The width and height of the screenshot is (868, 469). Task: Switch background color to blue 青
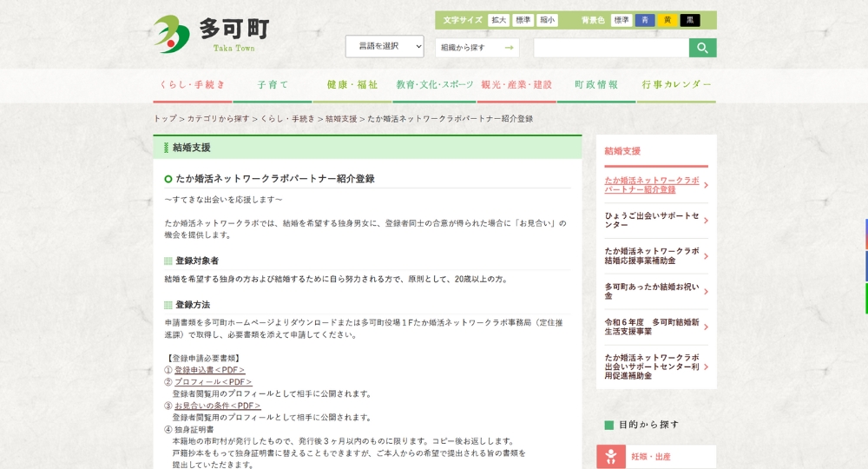pyautogui.click(x=645, y=20)
